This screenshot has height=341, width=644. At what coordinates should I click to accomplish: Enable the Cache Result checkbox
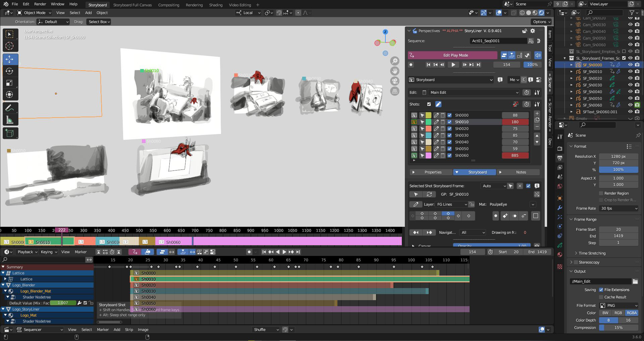(601, 297)
